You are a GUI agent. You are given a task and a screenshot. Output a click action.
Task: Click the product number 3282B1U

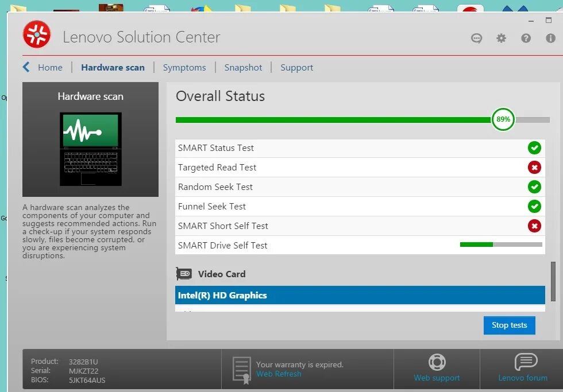tap(83, 362)
